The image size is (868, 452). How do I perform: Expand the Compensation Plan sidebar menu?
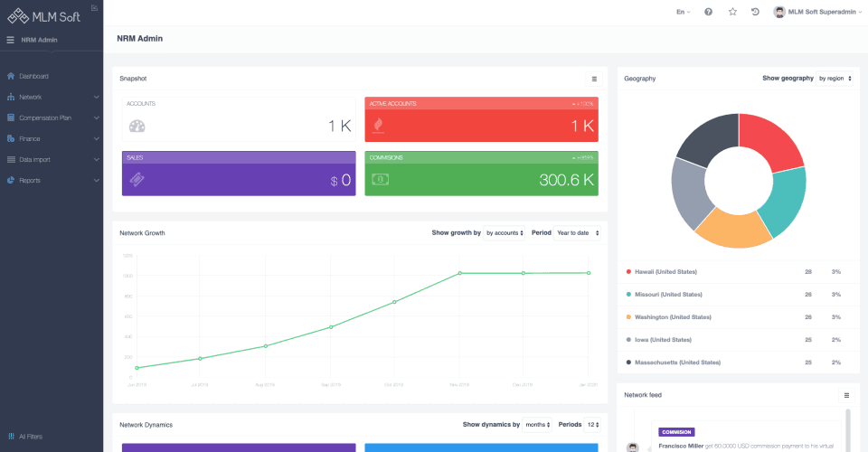coord(52,118)
